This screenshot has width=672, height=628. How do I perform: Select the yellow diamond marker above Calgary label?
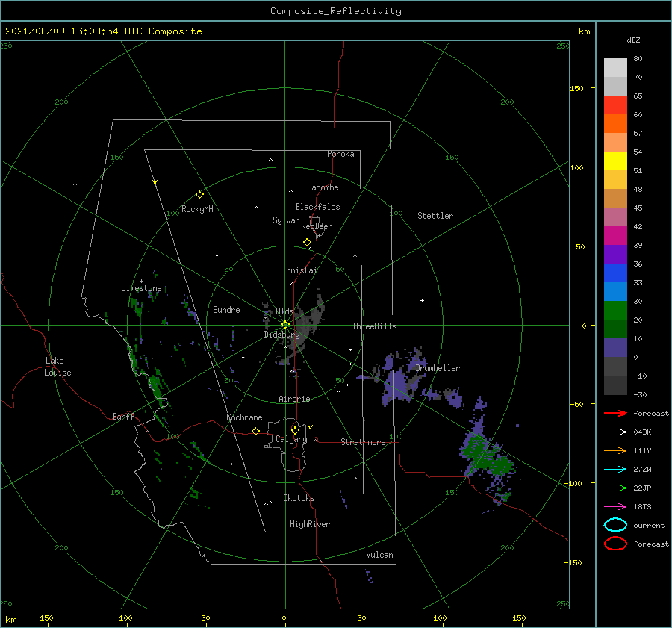[x=295, y=430]
